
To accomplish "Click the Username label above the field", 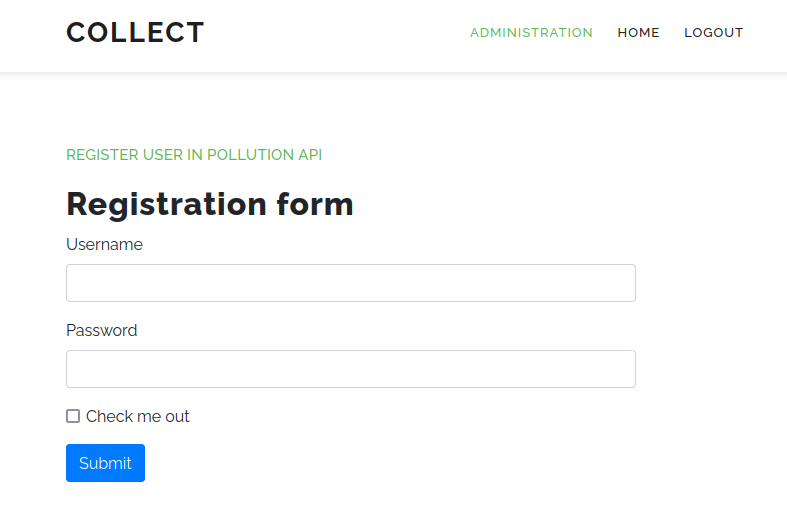I will [104, 244].
